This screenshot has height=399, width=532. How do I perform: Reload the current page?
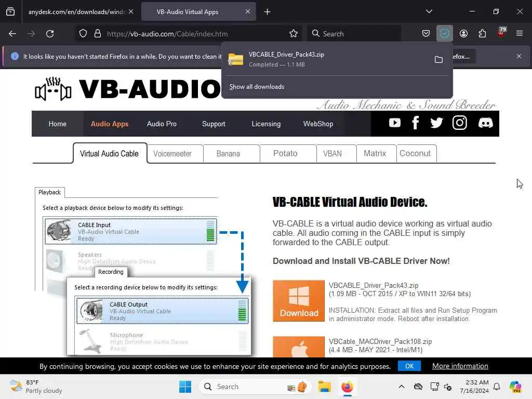tap(50, 34)
